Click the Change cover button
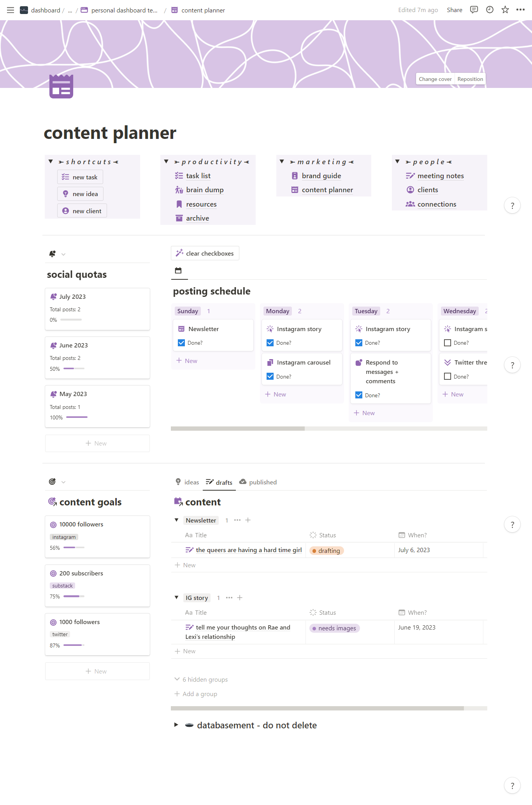The height and width of the screenshot is (805, 532). click(435, 79)
